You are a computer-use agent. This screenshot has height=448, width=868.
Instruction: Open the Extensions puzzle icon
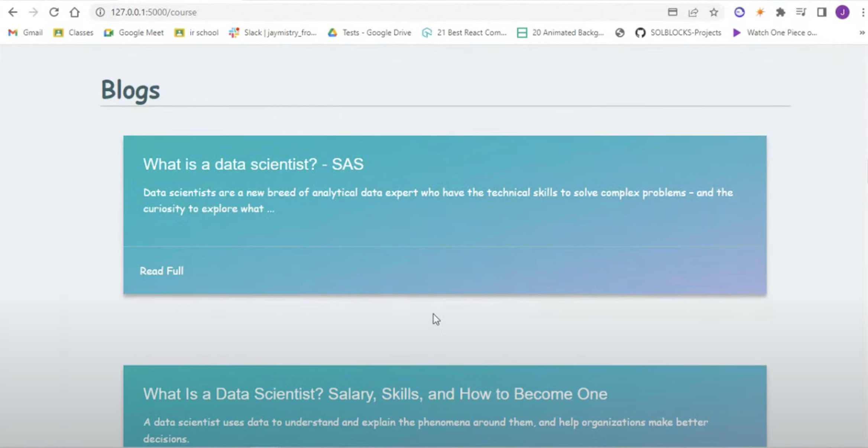pyautogui.click(x=780, y=12)
